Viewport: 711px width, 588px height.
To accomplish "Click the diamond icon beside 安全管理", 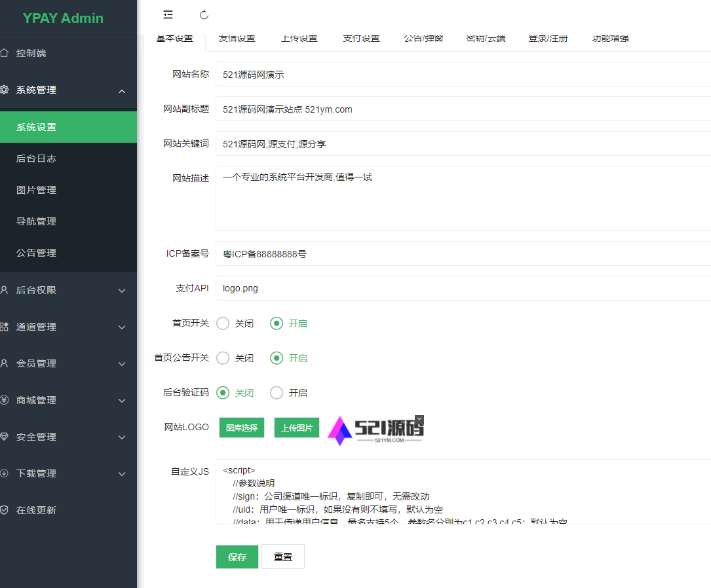I will (x=5, y=437).
